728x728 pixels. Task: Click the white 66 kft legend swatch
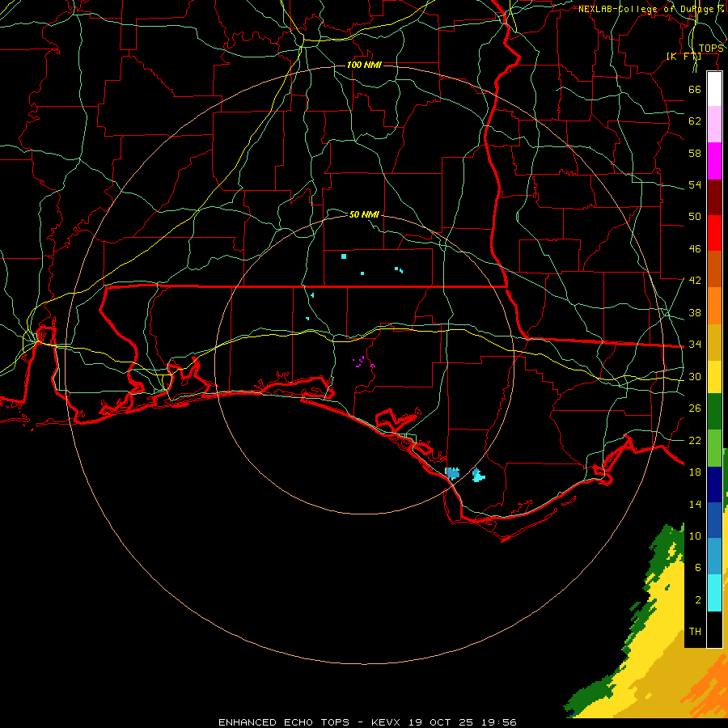tap(714, 89)
